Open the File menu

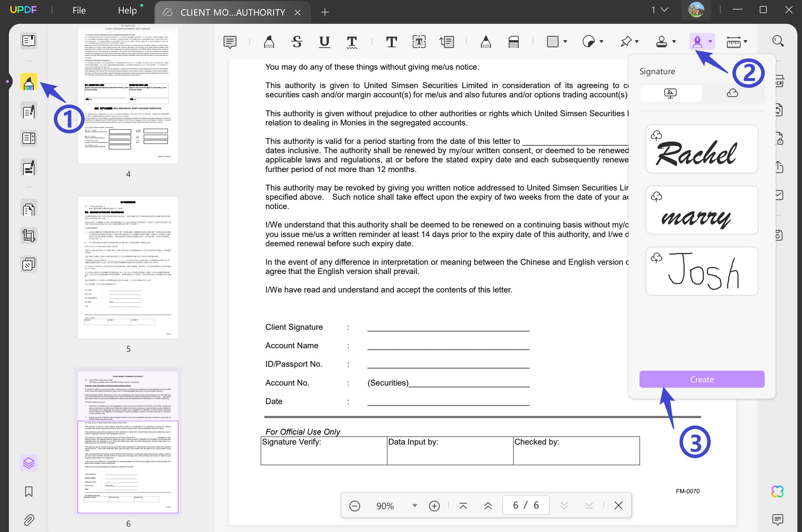(x=78, y=10)
